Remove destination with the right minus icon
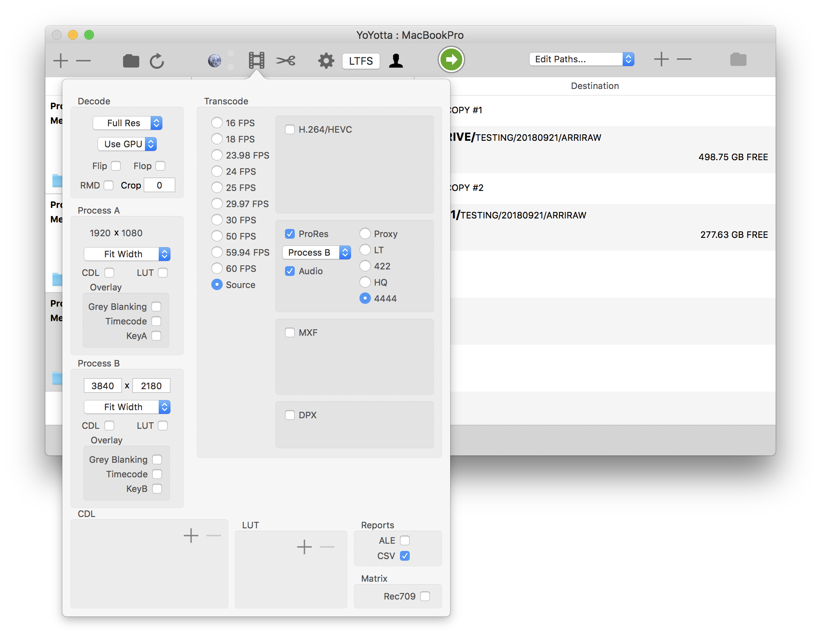The image size is (821, 644). click(x=684, y=59)
